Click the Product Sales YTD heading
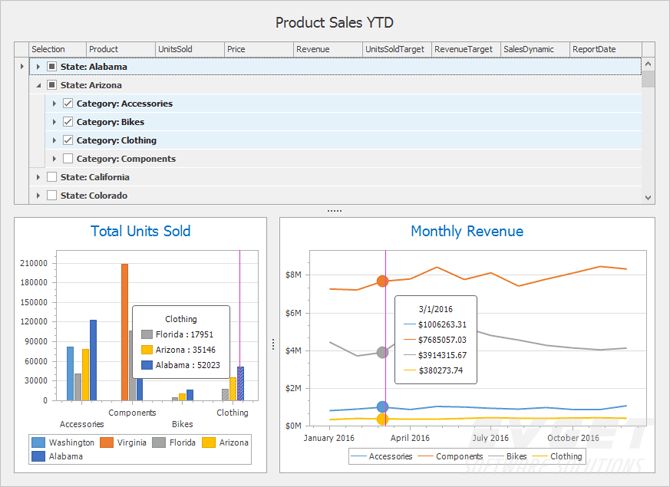670x487 pixels. (335, 23)
